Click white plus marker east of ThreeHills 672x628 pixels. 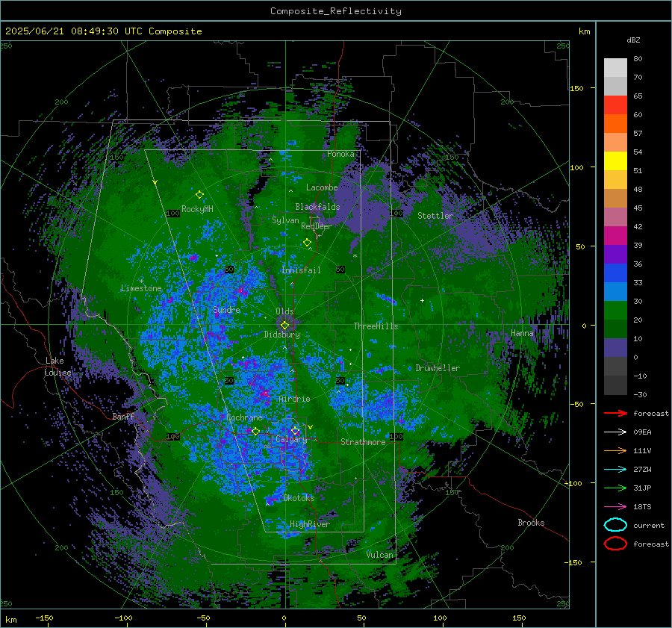(422, 300)
